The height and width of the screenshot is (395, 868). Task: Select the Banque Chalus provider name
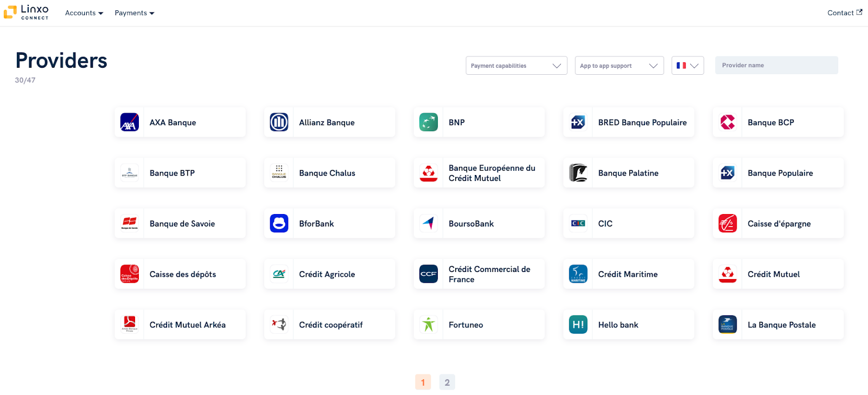[x=327, y=173]
